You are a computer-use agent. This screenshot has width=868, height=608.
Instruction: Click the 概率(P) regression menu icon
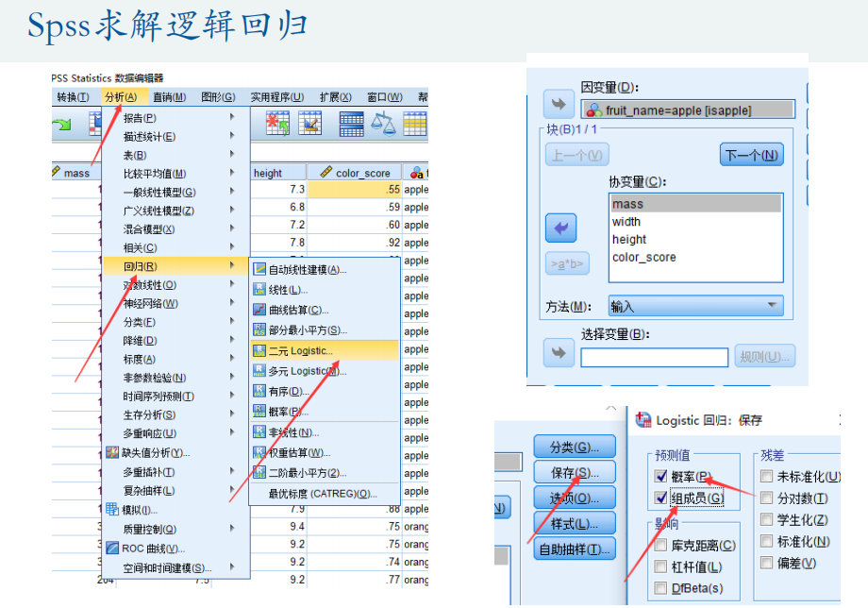click(x=259, y=412)
